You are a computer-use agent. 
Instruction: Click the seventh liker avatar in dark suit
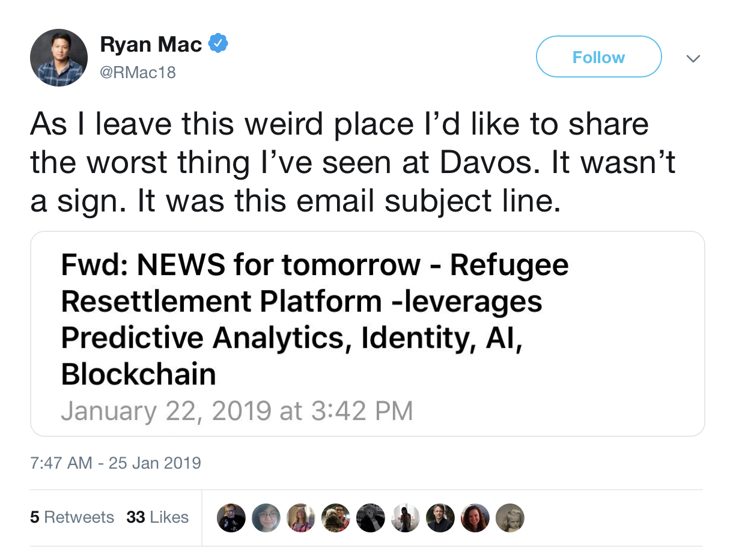click(x=440, y=517)
